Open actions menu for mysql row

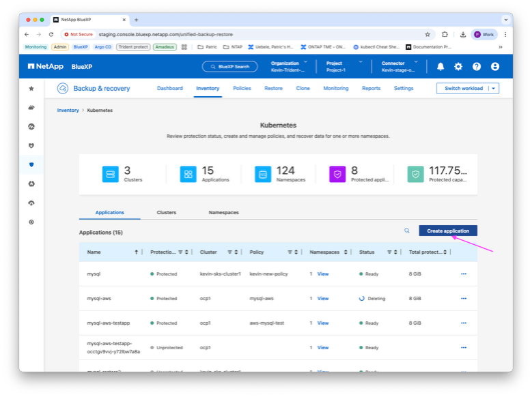pos(464,274)
